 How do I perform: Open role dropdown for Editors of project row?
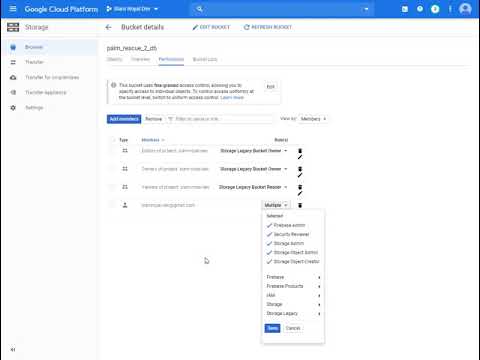point(254,151)
